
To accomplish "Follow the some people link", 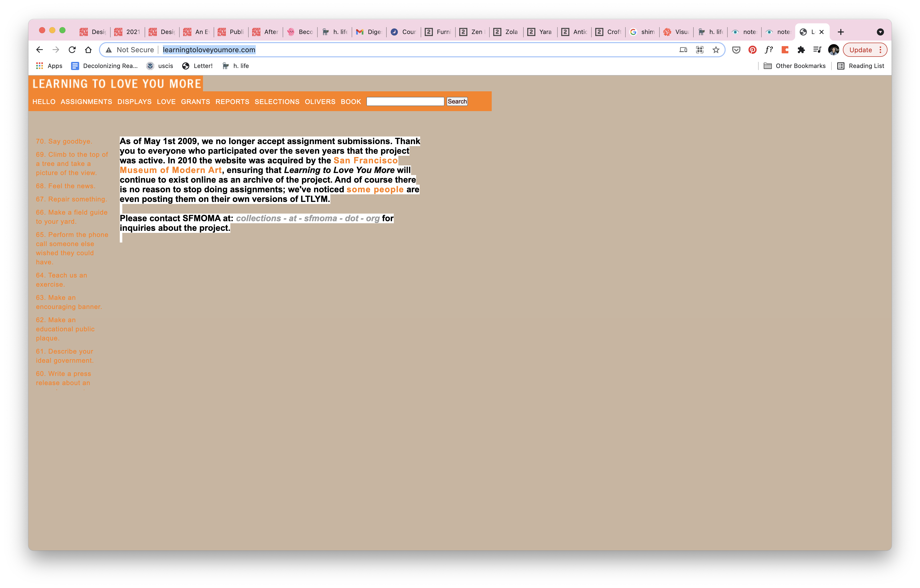I will point(374,189).
